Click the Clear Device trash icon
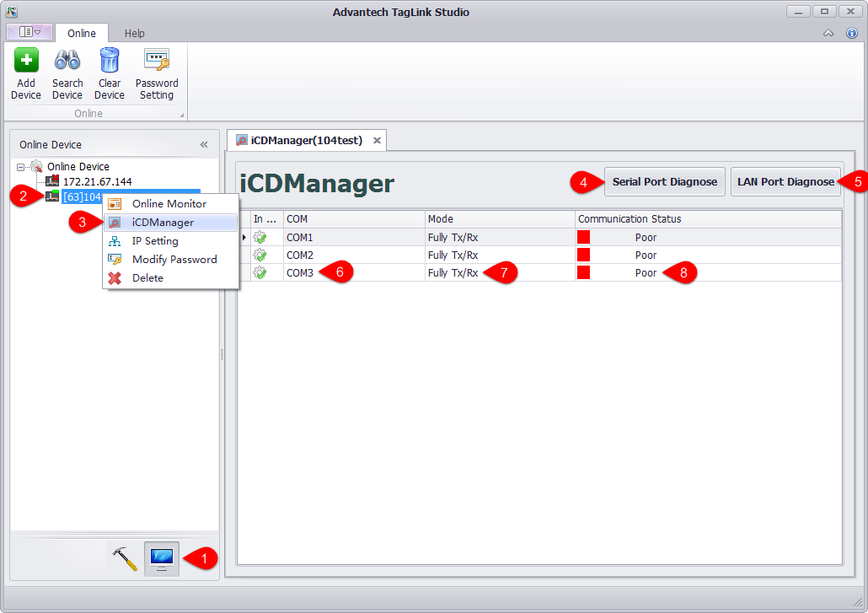 (x=109, y=62)
